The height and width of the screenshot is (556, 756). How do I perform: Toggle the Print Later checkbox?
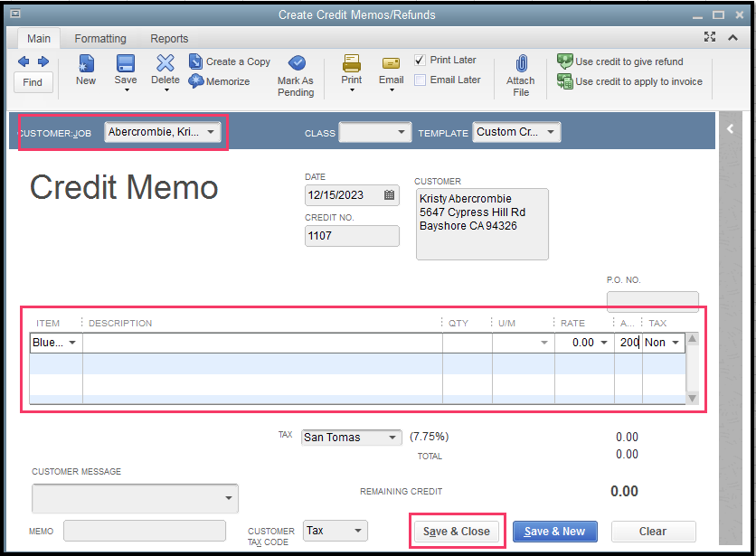click(420, 61)
